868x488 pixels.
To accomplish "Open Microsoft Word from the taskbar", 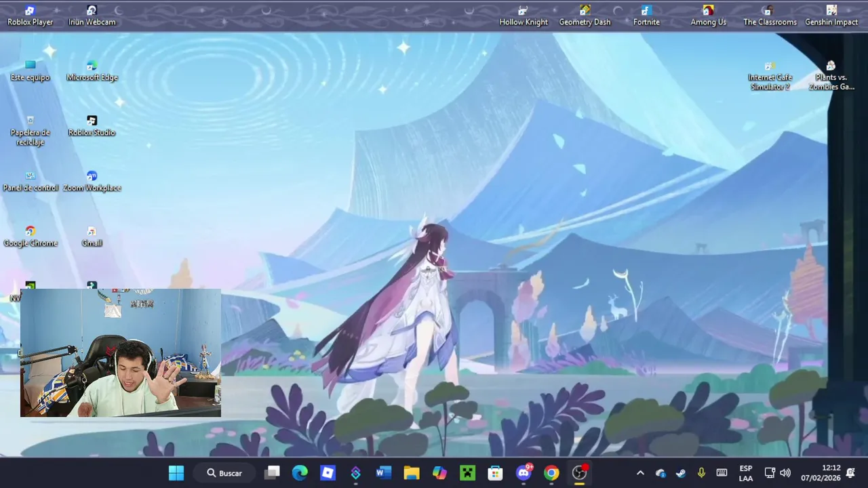I will 383,473.
